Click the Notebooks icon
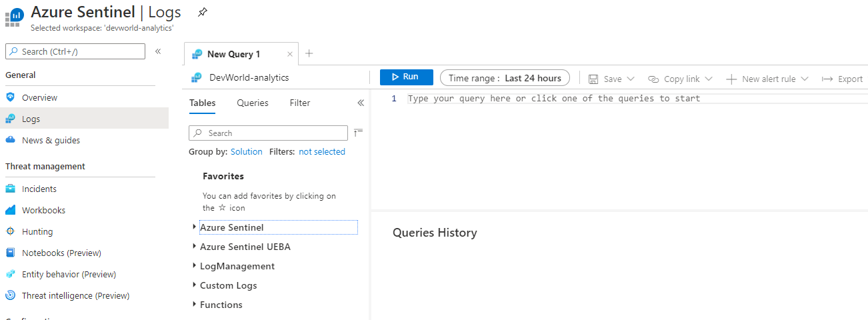 10,253
